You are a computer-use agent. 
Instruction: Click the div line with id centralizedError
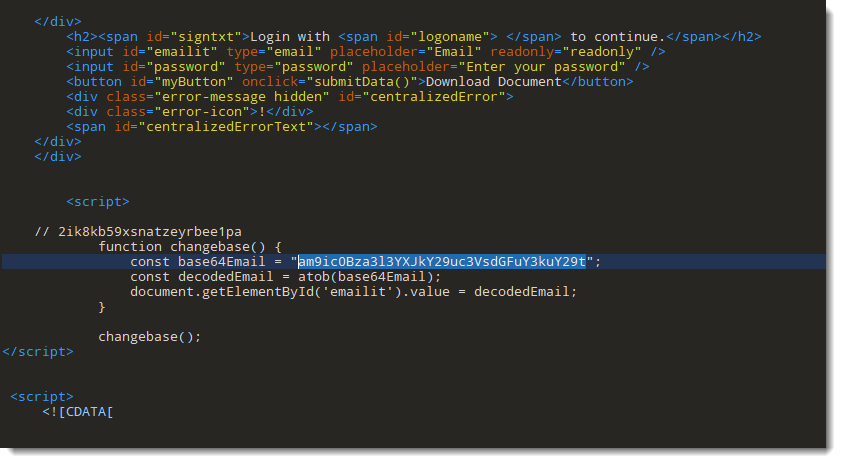point(290,97)
